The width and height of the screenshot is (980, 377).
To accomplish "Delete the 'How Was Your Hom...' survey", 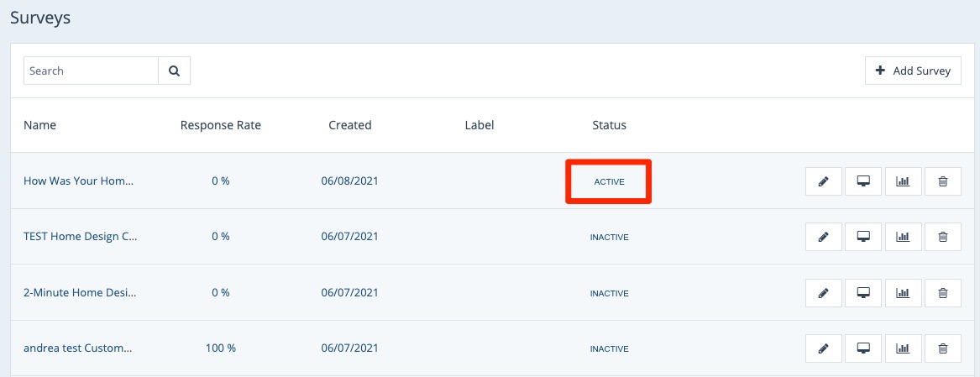I will [943, 181].
